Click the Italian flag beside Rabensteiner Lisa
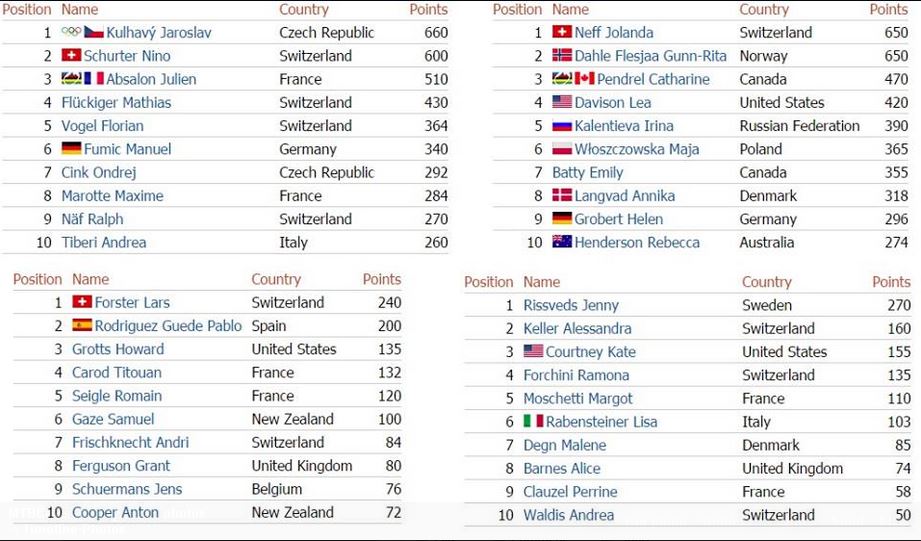 click(533, 421)
